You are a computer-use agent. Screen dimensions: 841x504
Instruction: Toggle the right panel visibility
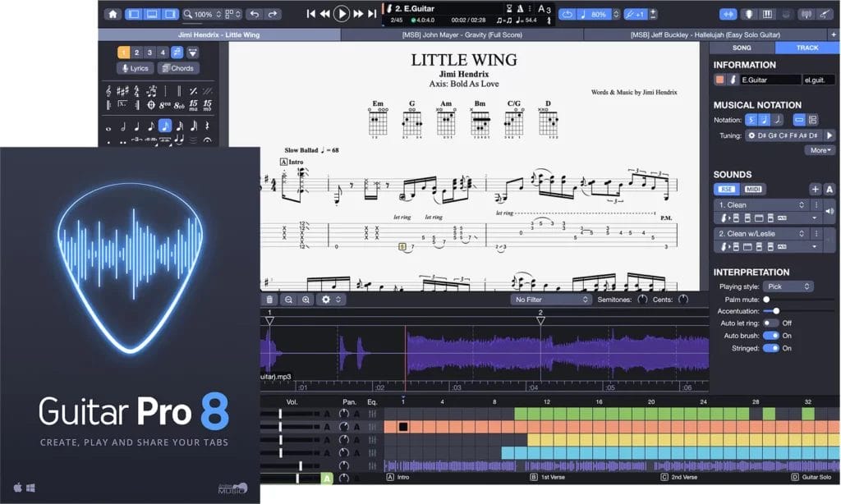click(x=170, y=14)
